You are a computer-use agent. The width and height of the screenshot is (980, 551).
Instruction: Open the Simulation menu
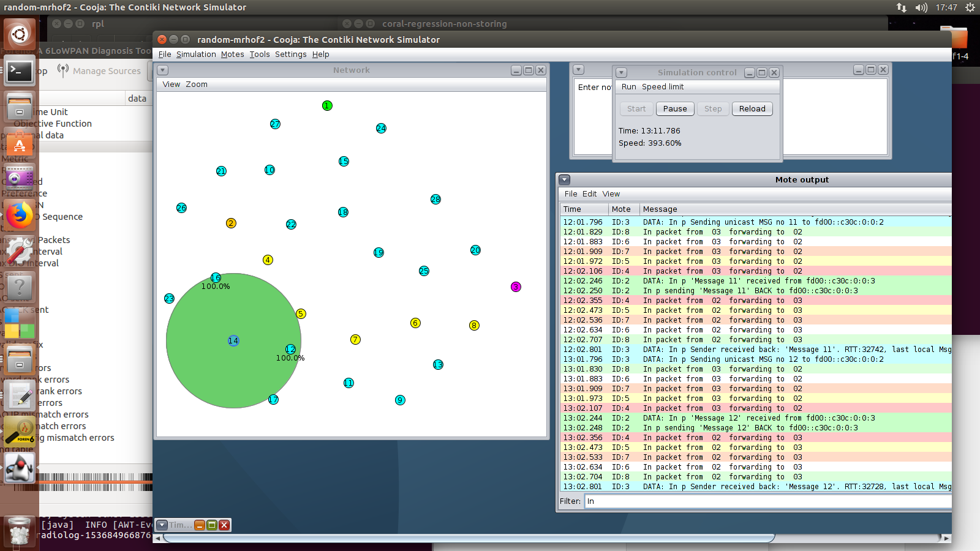point(196,54)
